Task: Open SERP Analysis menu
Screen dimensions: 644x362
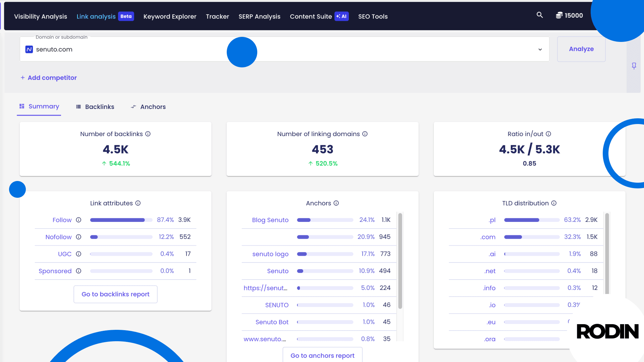Action: coord(259,16)
